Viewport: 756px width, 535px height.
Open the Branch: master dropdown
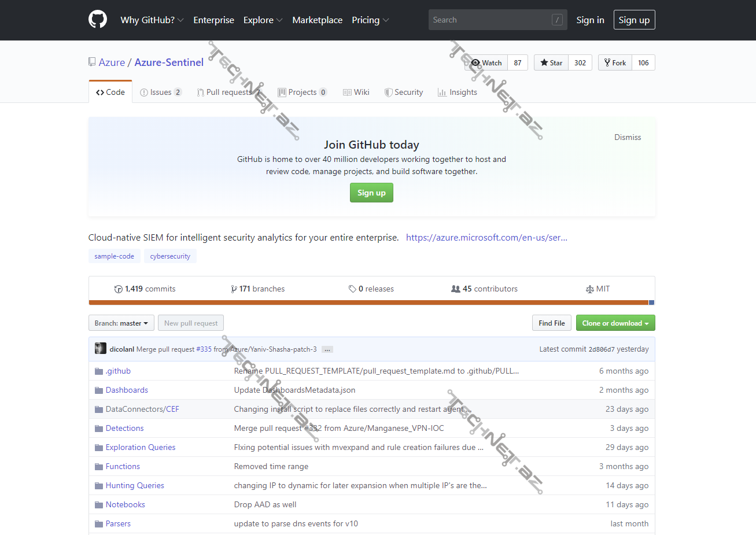(x=121, y=323)
